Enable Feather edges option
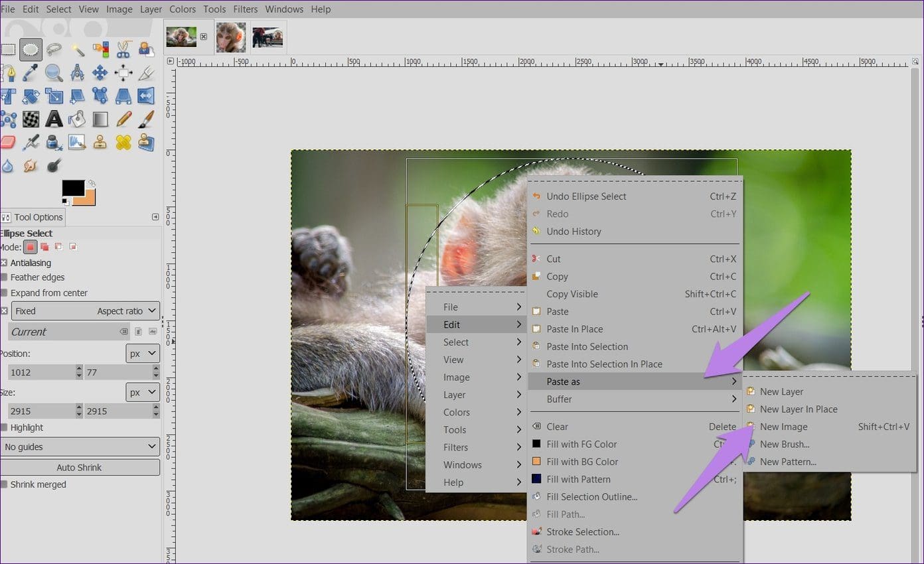This screenshot has height=564, width=924. pos(3,277)
